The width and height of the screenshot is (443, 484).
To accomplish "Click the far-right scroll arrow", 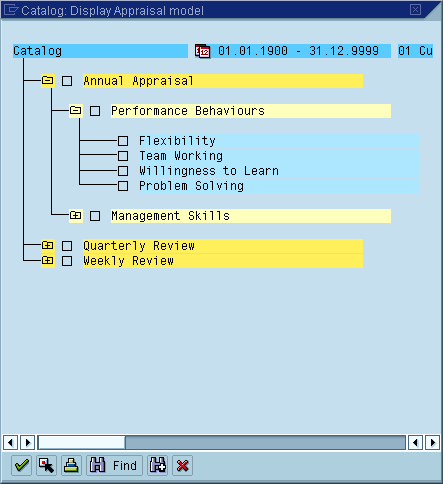I will (433, 443).
